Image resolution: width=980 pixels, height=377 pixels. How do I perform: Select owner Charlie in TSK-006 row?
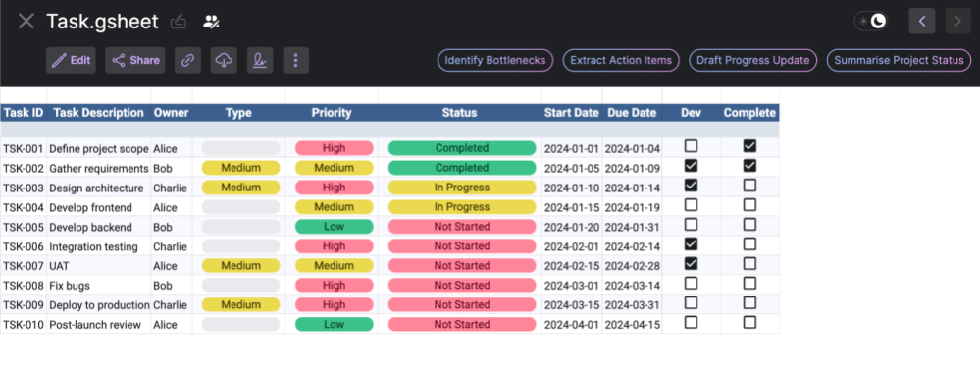172,247
